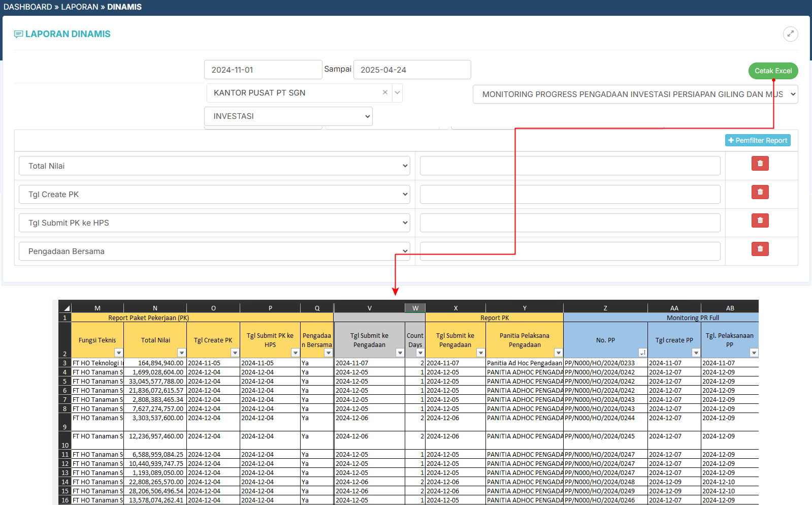
Task: Navigate to LAPORAN breadcrumb link
Action: (80, 7)
